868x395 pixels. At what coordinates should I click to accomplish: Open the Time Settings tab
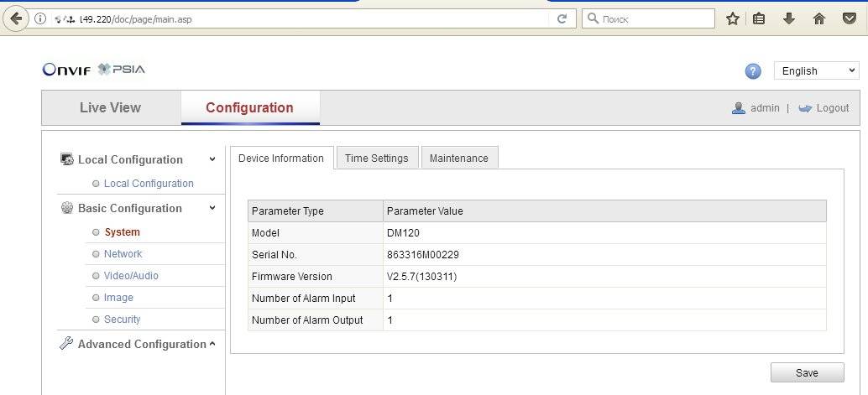pyautogui.click(x=376, y=158)
